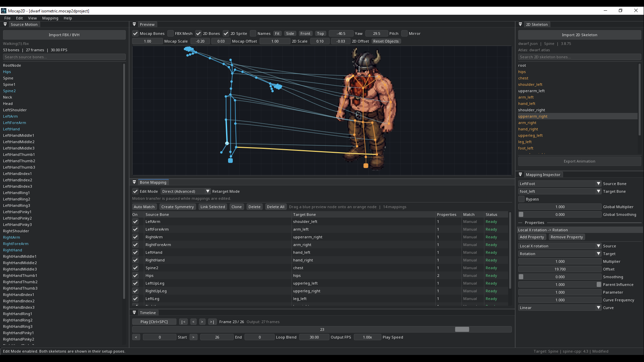
Task: Click the source bones search field
Action: (x=64, y=57)
